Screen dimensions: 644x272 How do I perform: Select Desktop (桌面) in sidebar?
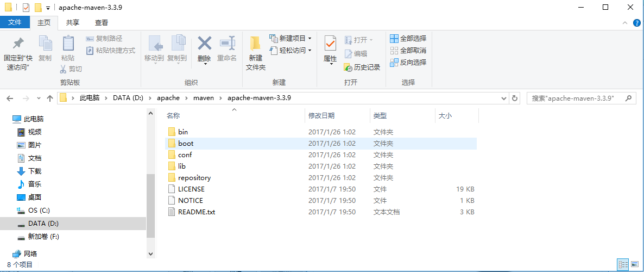click(x=29, y=197)
